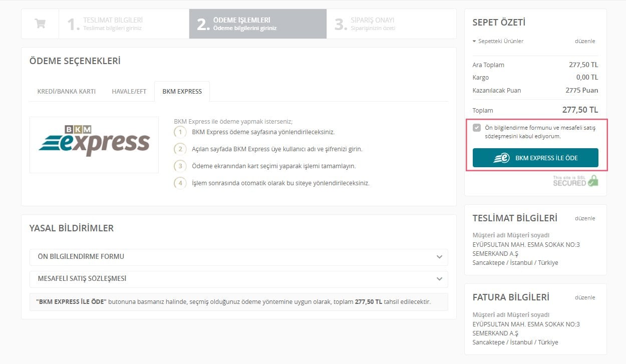
Task: Click the BKM Express logo image
Action: tap(94, 145)
